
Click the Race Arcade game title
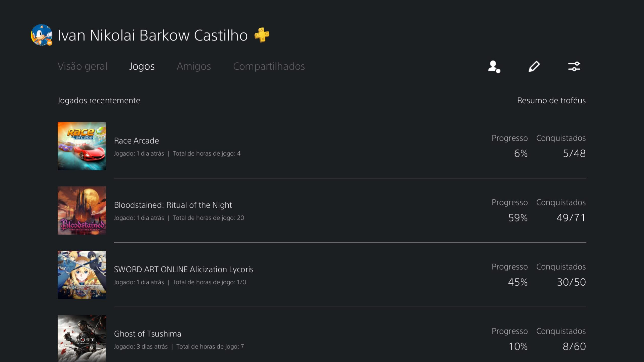point(136,141)
